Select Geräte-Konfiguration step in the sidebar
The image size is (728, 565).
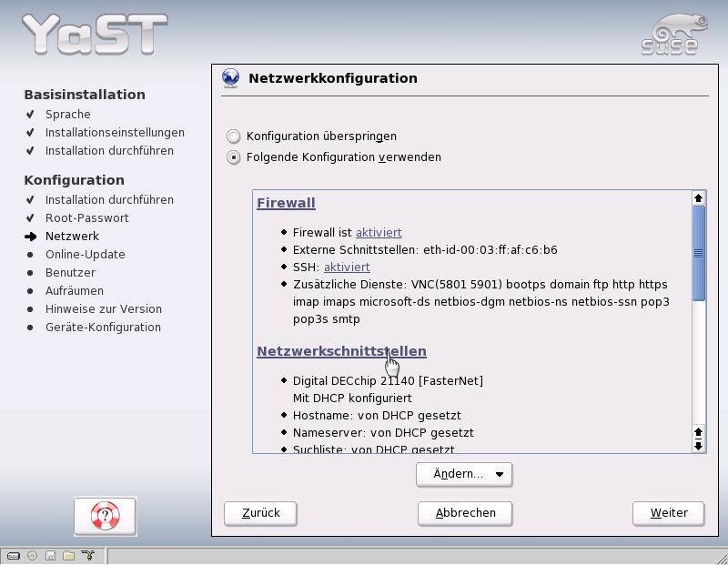point(103,327)
